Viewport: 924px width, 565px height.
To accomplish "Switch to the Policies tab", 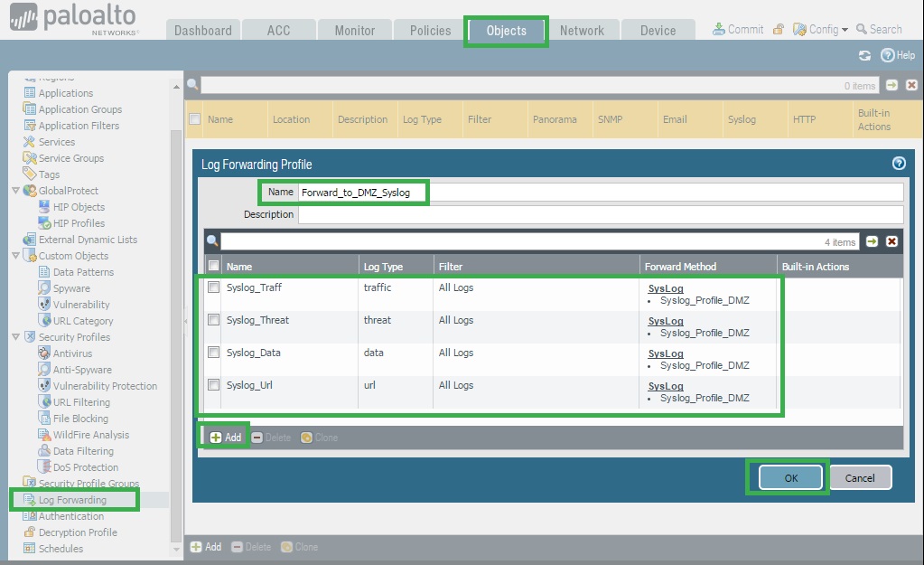I will tap(430, 30).
